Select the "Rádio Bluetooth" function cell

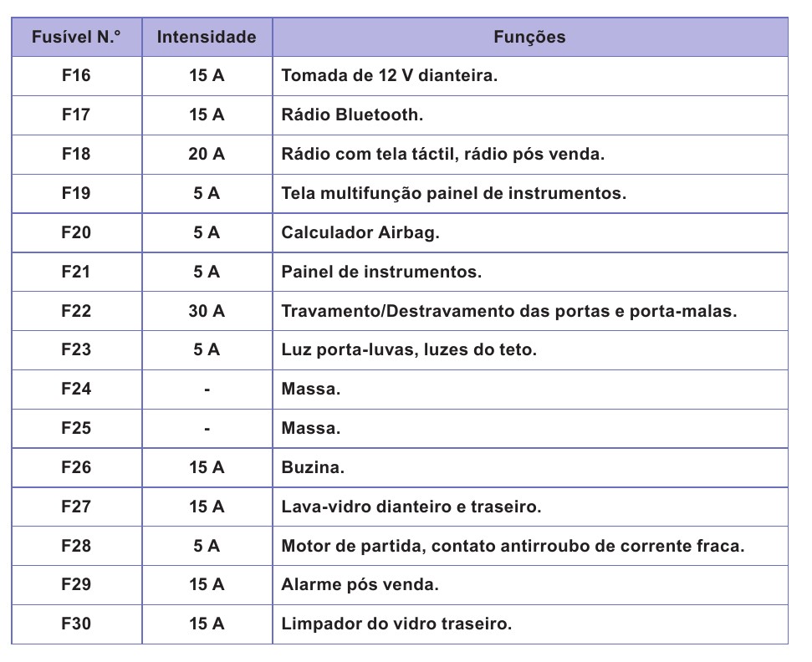click(352, 115)
